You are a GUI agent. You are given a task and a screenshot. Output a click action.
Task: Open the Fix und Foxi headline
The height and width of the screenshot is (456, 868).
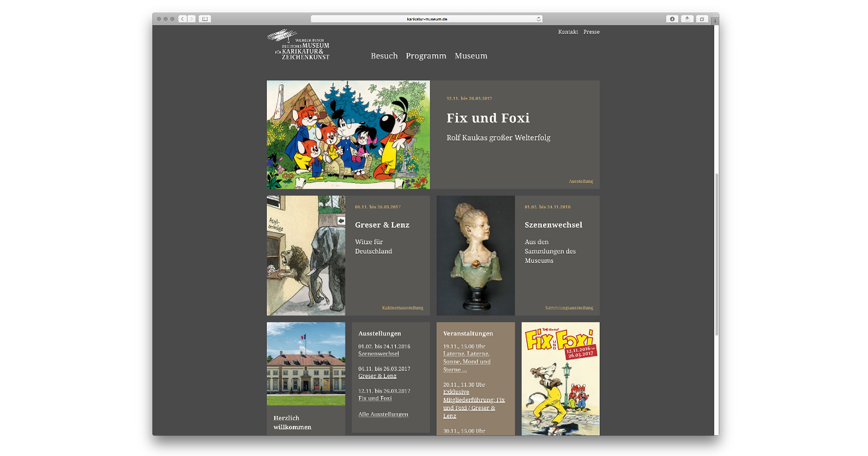[x=488, y=118]
